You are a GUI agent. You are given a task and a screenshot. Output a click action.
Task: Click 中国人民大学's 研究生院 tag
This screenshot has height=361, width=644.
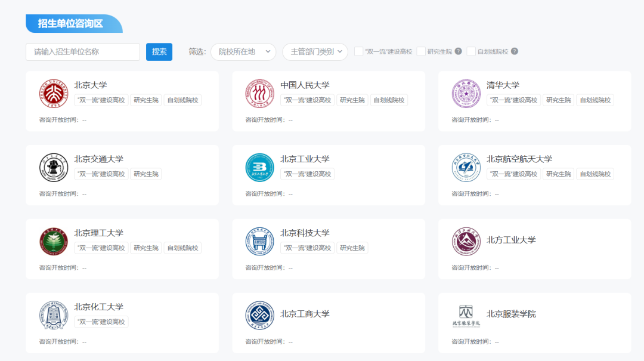click(x=352, y=100)
